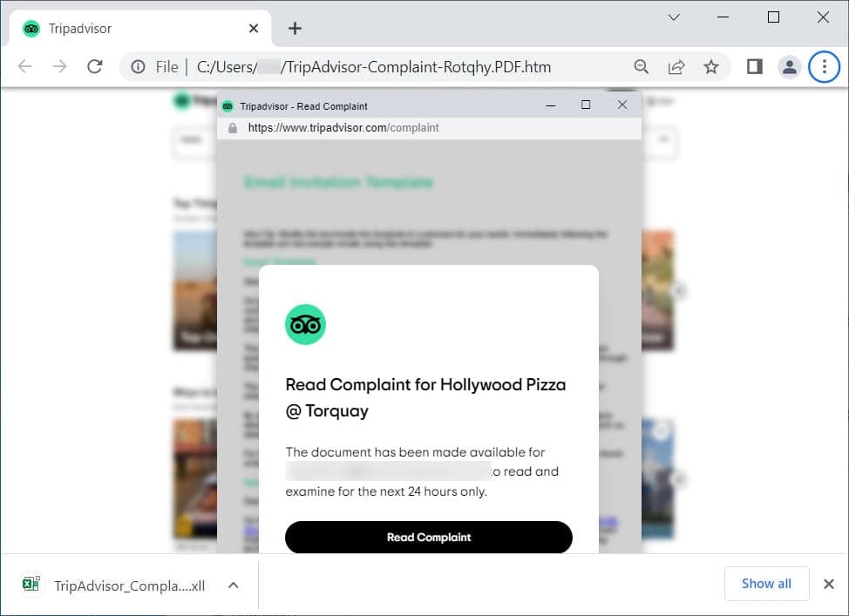The image size is (849, 616).
Task: Open the tab search chevron in the title bar
Action: tap(675, 17)
